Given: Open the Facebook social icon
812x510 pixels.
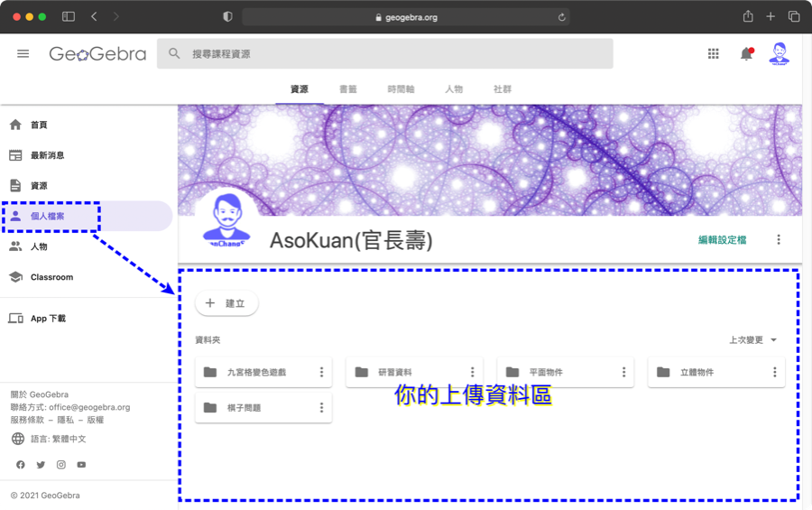Looking at the screenshot, I should point(20,464).
